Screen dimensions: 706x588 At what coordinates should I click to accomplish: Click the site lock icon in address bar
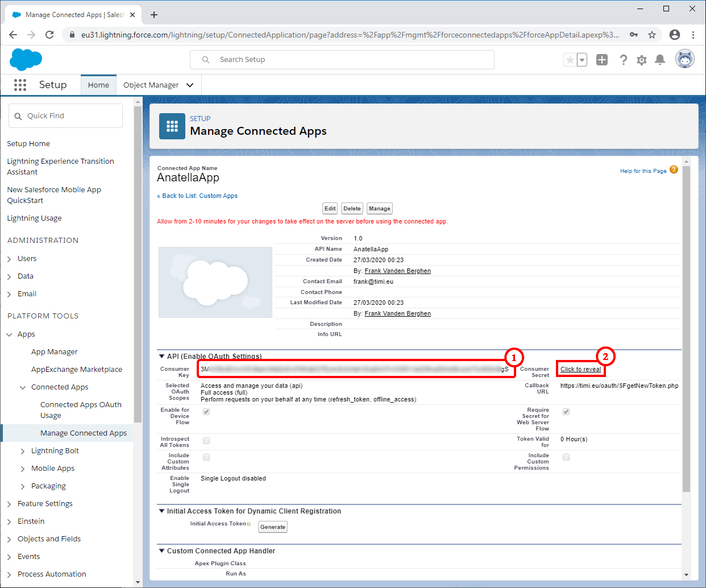[x=72, y=35]
